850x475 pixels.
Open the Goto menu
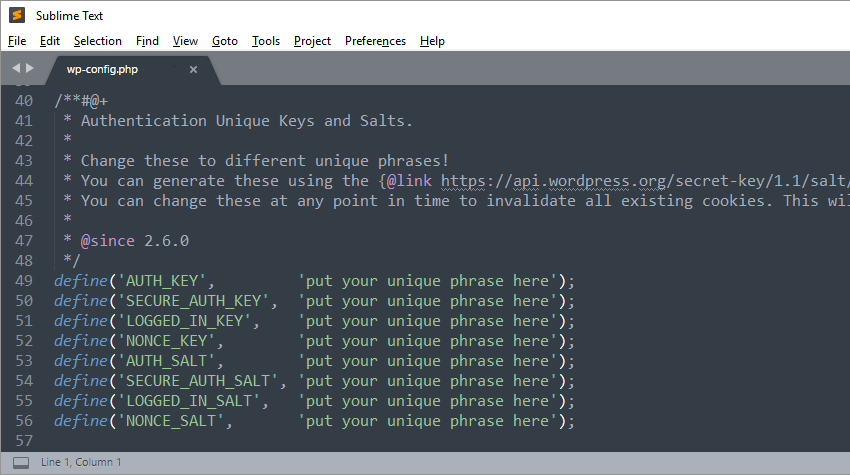pyautogui.click(x=224, y=41)
